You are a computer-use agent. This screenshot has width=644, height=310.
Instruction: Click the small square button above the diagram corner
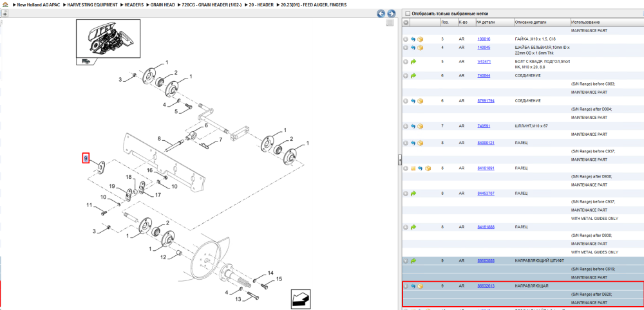tap(390, 23)
